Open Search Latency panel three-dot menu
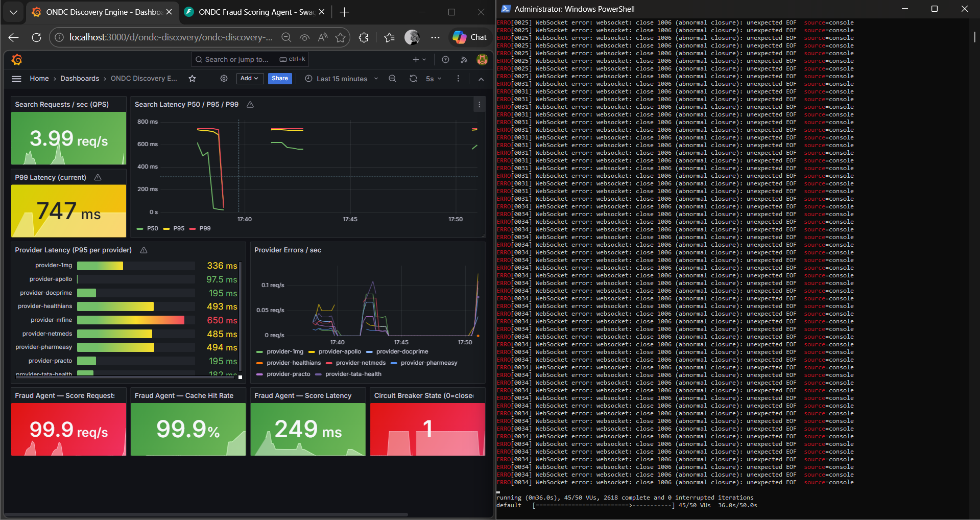Viewport: 980px width, 520px height. [x=479, y=105]
